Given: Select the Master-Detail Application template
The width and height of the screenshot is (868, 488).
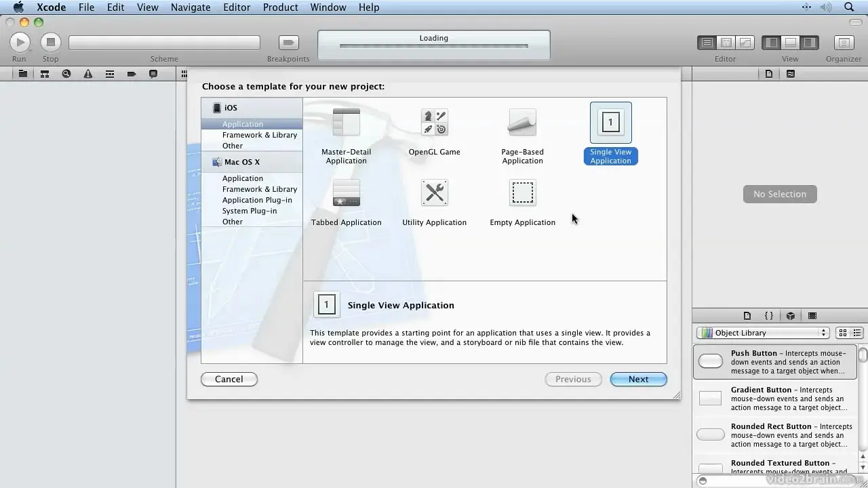Looking at the screenshot, I should pyautogui.click(x=347, y=136).
